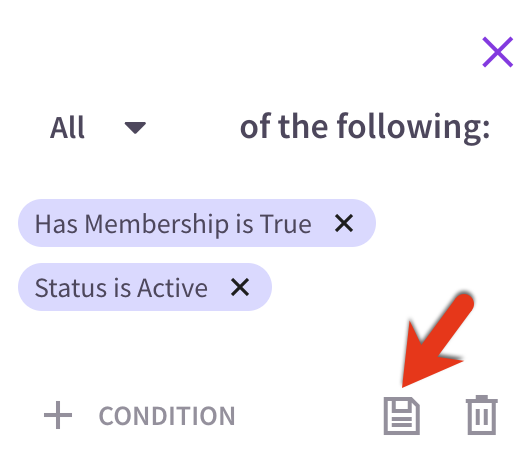Select the Status is Active chip
This screenshot has width=526, height=462.
tap(145, 287)
